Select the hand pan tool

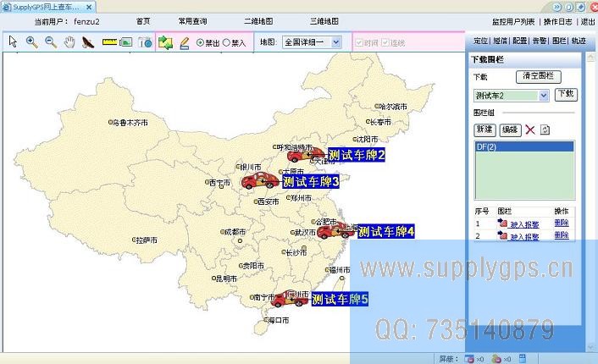pos(69,41)
